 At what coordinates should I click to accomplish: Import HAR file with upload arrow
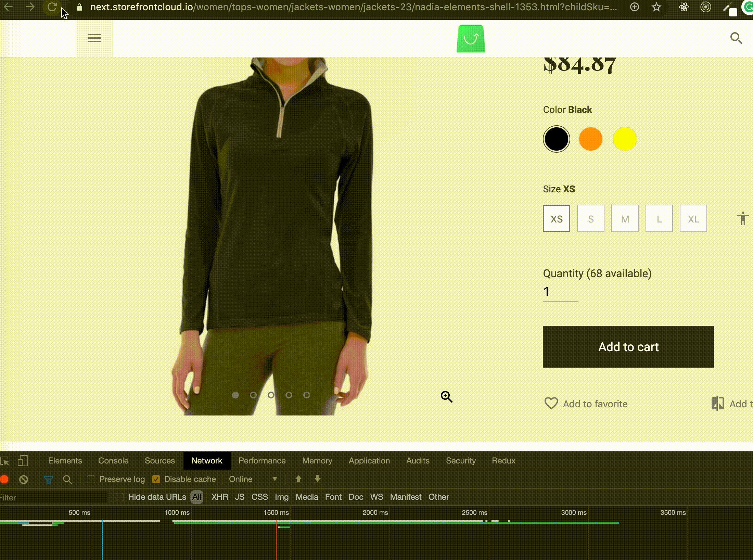click(298, 479)
